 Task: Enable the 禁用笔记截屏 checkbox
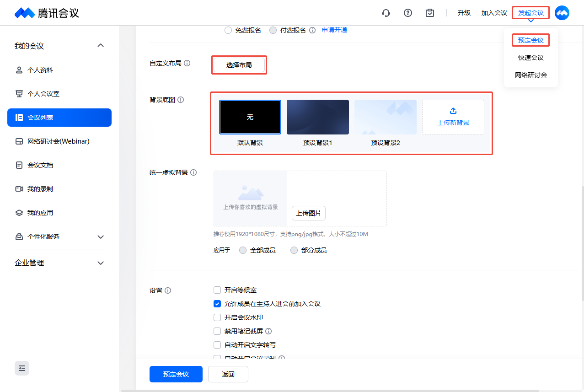(x=217, y=331)
